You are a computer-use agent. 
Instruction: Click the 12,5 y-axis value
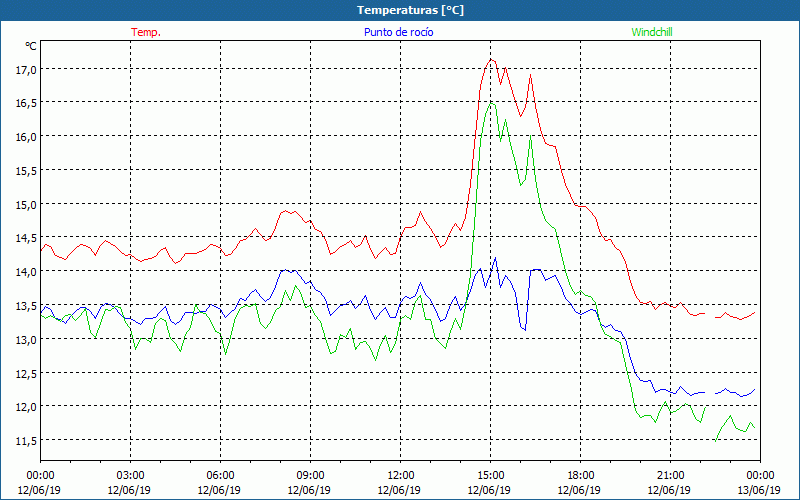(26, 373)
